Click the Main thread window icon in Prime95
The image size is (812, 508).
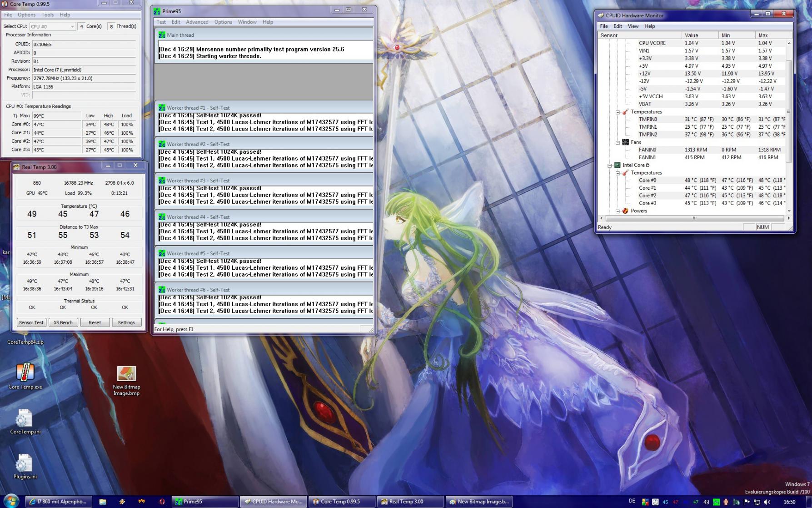162,35
